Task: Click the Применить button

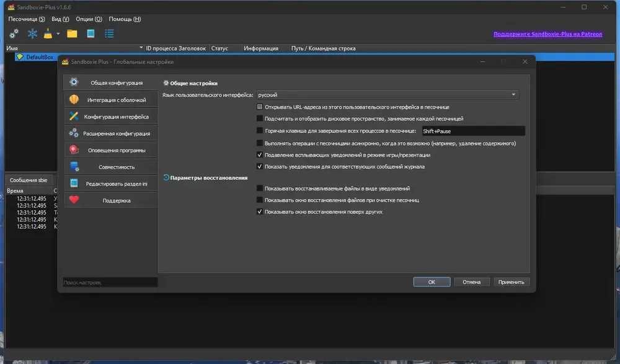Action: 511,282
